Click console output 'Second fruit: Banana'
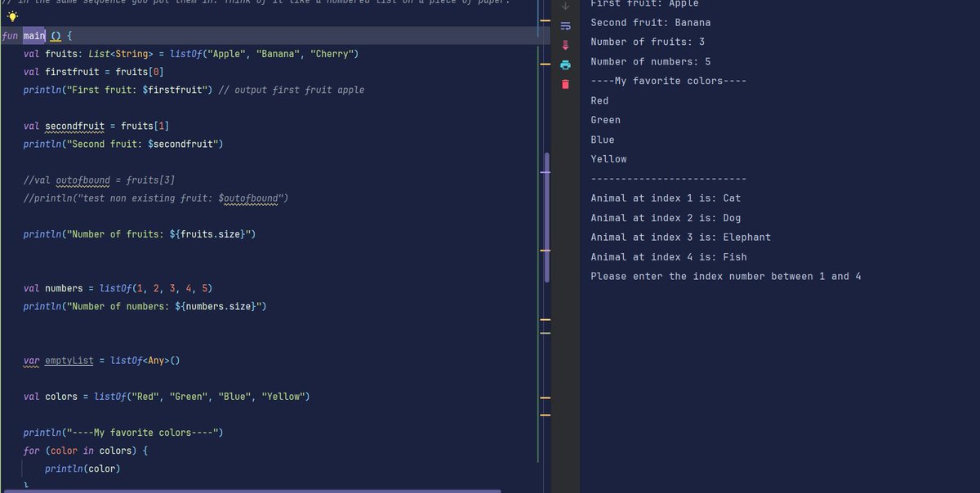 coord(650,22)
